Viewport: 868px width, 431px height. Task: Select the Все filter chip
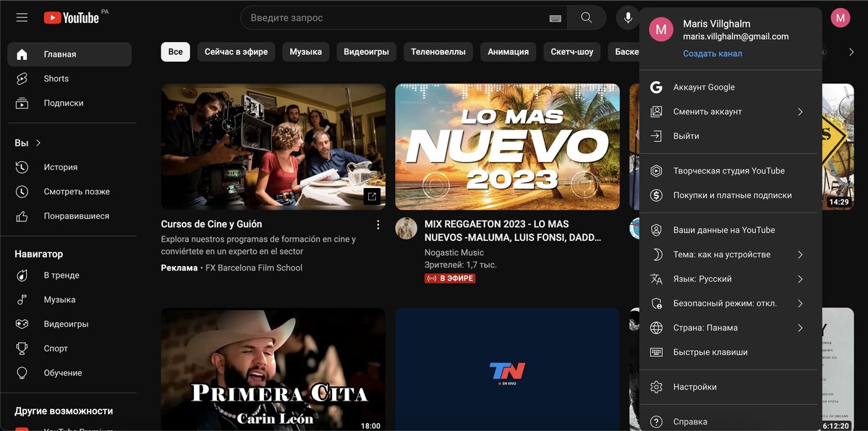click(176, 52)
